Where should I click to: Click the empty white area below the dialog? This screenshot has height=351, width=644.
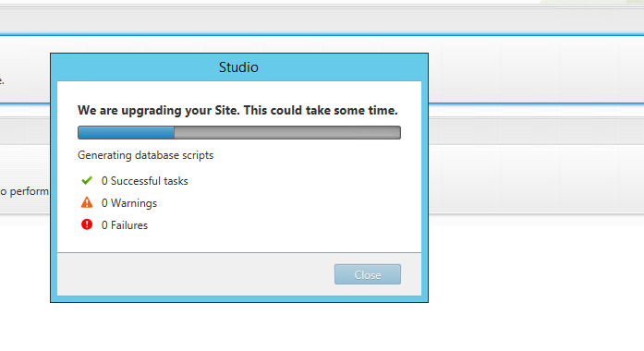click(x=322, y=327)
